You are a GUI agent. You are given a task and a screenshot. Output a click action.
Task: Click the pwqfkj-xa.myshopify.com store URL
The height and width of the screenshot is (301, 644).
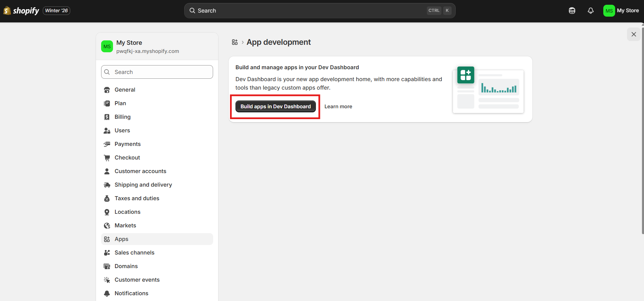(148, 51)
